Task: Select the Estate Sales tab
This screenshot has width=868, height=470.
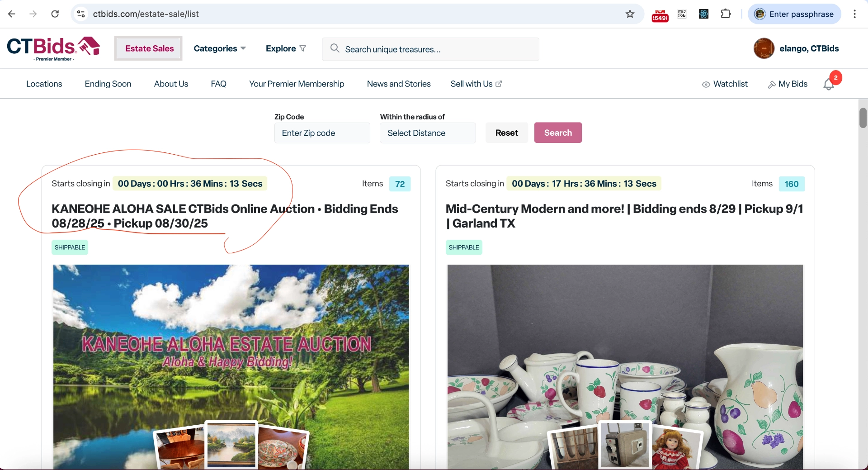Action: coord(149,48)
